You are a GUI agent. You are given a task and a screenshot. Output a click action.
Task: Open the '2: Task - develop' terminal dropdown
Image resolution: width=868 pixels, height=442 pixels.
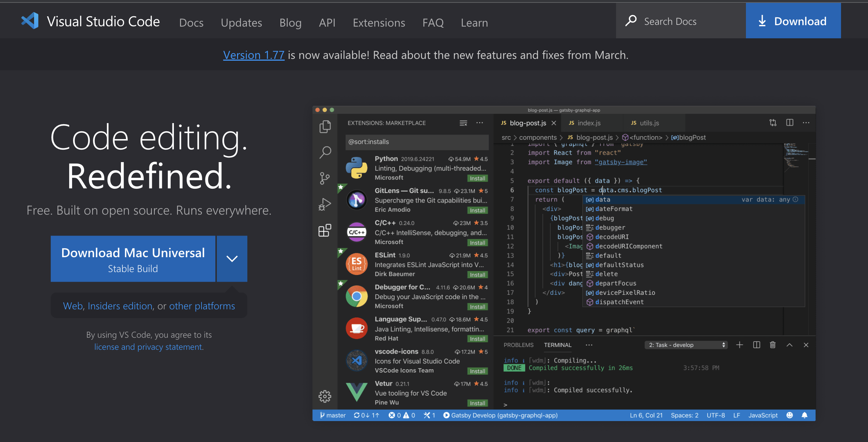(x=686, y=345)
